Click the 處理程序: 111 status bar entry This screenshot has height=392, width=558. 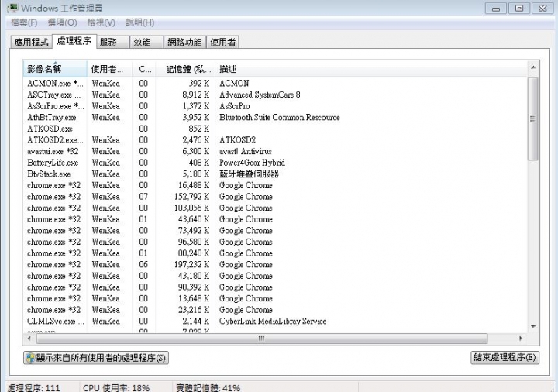pyautogui.click(x=34, y=387)
